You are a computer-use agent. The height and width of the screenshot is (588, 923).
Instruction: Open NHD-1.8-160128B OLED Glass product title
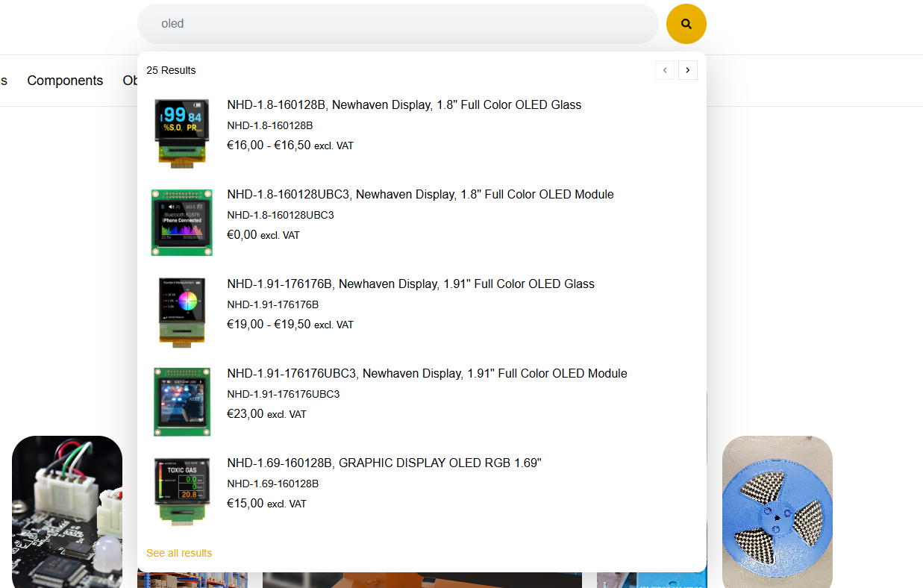(x=404, y=105)
